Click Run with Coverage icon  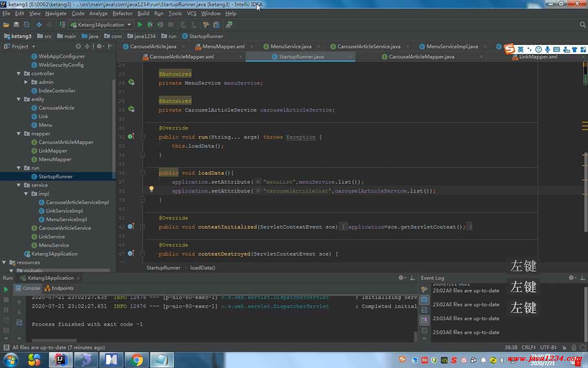click(x=160, y=25)
